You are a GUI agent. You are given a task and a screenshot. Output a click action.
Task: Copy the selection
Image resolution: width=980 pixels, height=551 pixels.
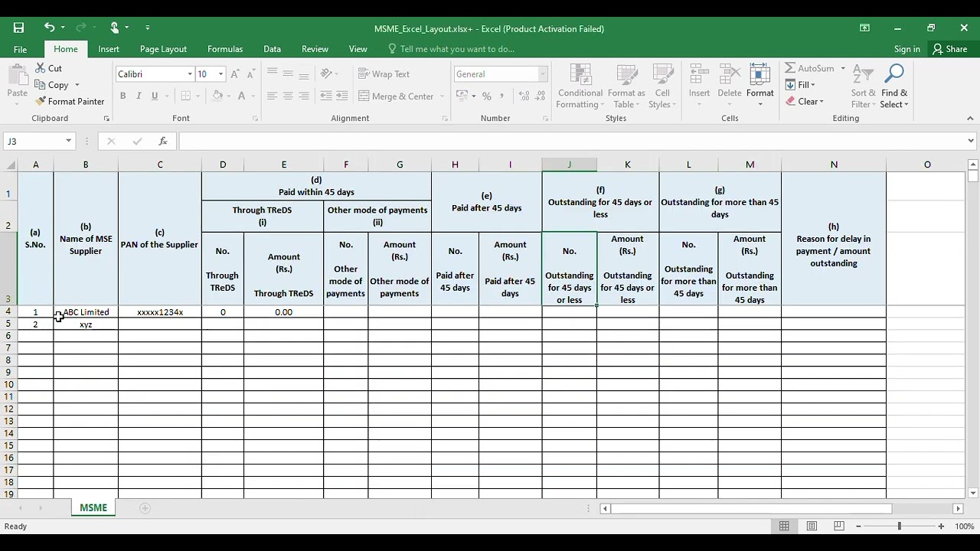pyautogui.click(x=52, y=85)
